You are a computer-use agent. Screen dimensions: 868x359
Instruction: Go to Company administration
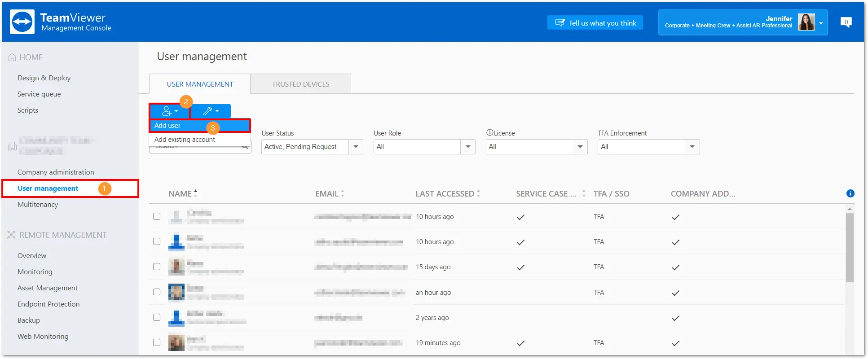[x=56, y=172]
